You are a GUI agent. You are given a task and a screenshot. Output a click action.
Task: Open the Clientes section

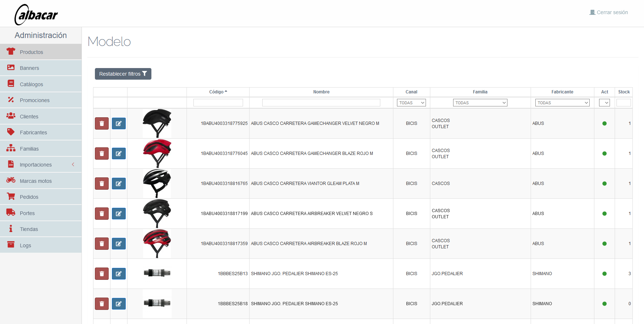(x=41, y=116)
